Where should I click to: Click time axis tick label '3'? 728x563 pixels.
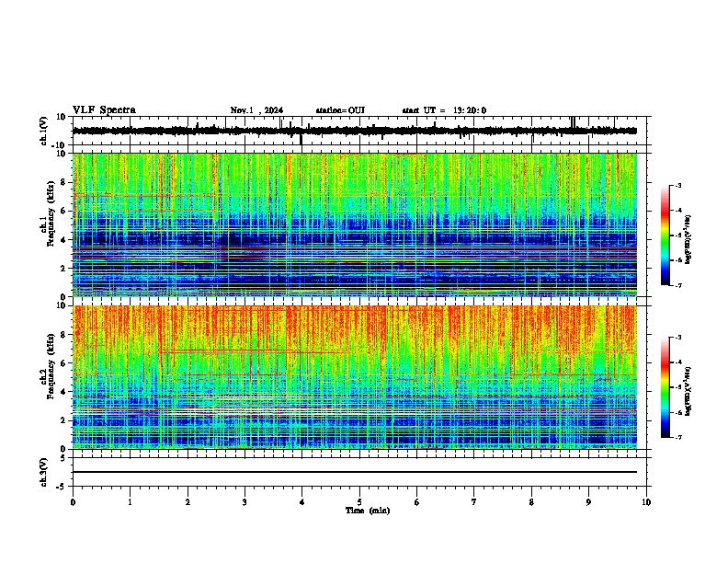(x=245, y=502)
